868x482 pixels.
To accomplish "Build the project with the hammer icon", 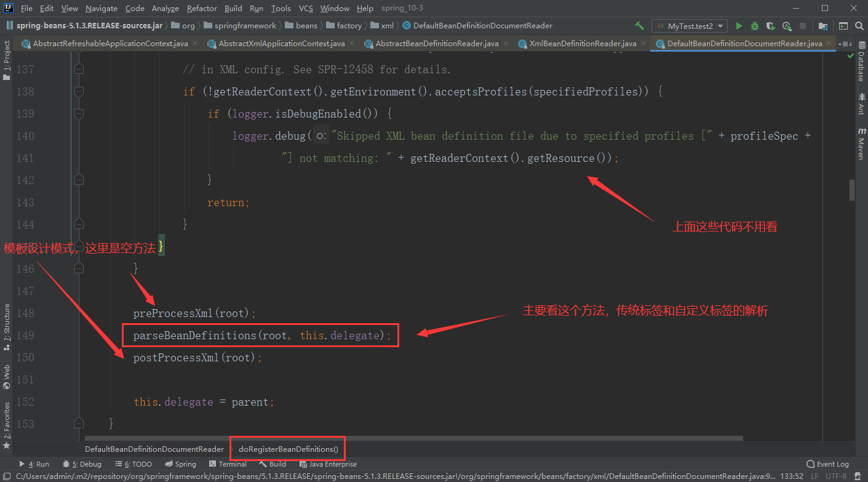I will (x=640, y=26).
